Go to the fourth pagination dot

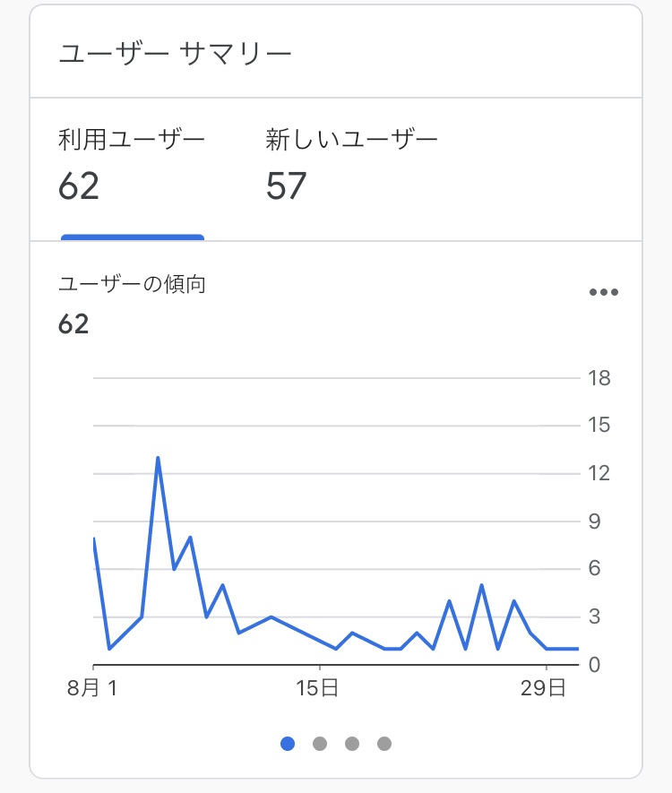[384, 744]
